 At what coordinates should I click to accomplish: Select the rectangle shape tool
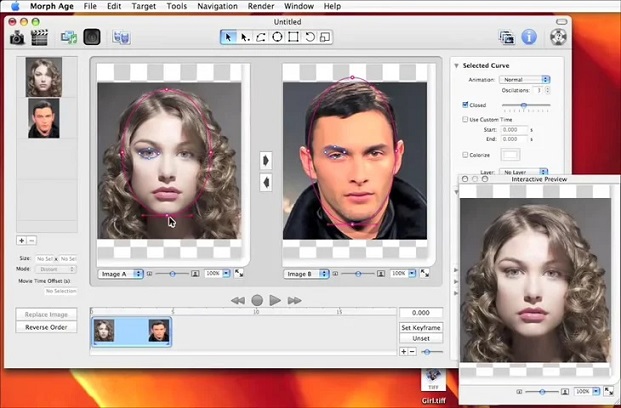[293, 37]
